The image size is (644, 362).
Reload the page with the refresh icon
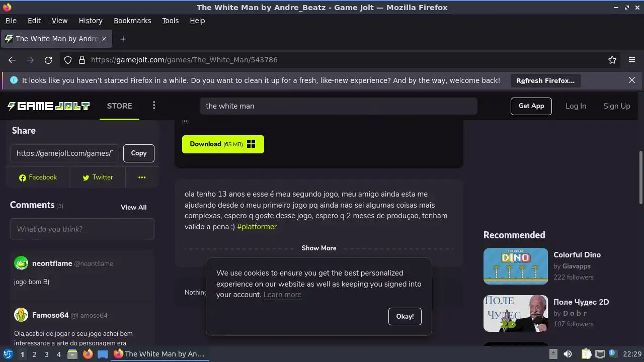coord(48,60)
